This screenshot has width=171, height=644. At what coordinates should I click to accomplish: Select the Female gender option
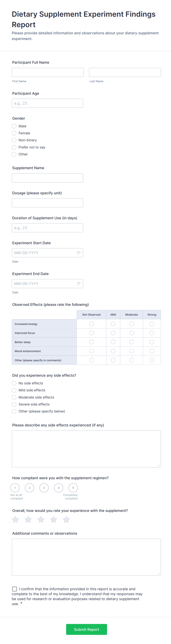click(14, 133)
